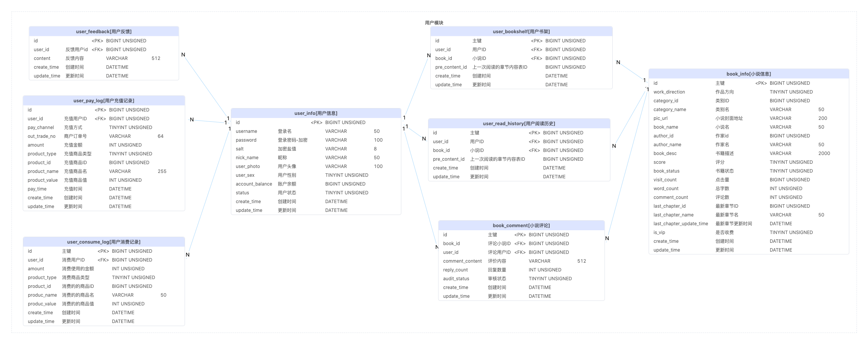
Task: Select the pic_url field name
Action: point(660,118)
